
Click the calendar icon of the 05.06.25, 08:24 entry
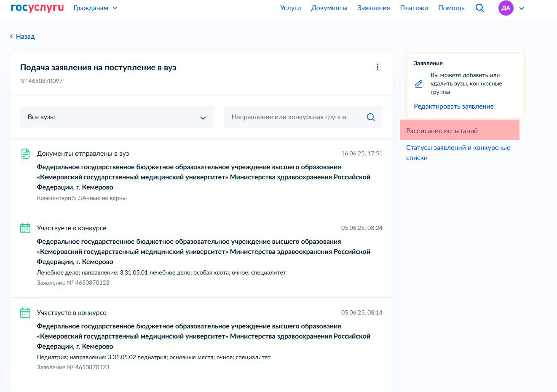pos(25,228)
